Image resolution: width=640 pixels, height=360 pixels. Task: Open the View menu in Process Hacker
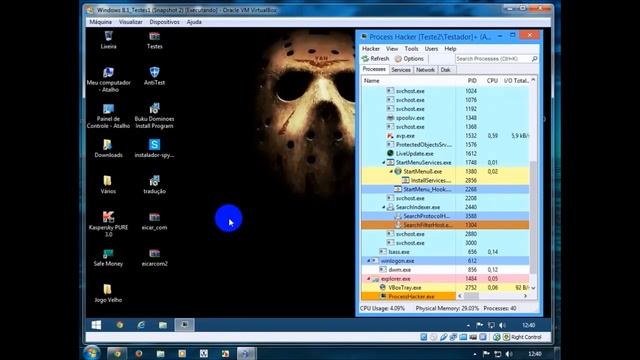[x=392, y=49]
